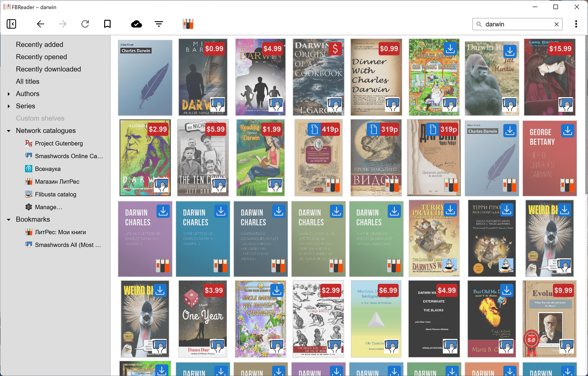The image size is (588, 376).
Task: Click Manage… network catalogues entry
Action: coord(48,207)
